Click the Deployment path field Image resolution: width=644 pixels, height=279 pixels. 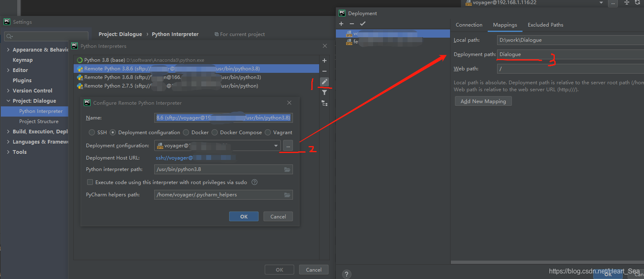(570, 54)
